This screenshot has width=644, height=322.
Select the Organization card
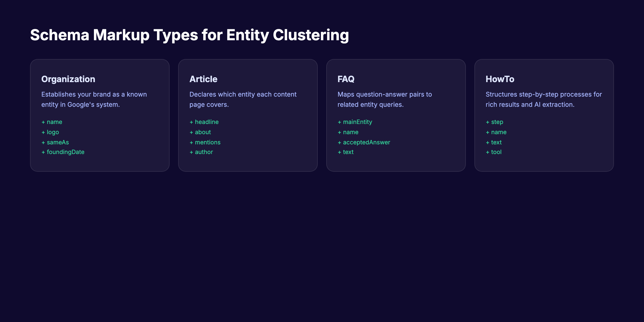100,115
